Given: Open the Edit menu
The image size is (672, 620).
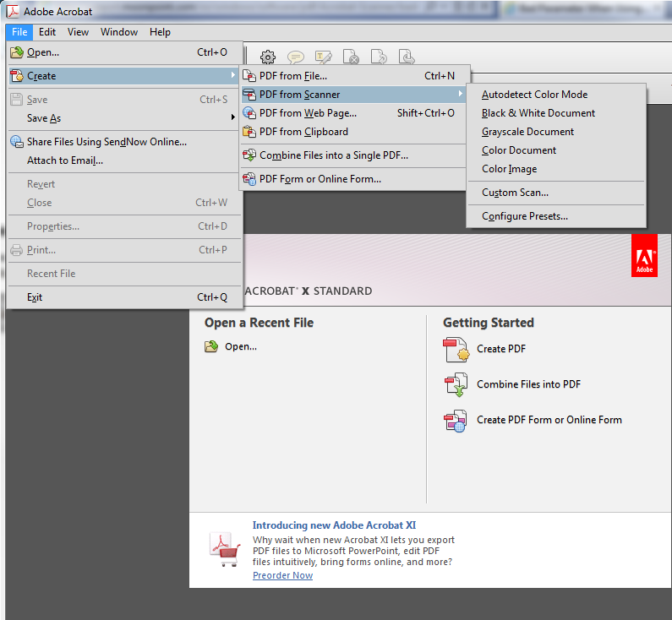Looking at the screenshot, I should coord(47,32).
